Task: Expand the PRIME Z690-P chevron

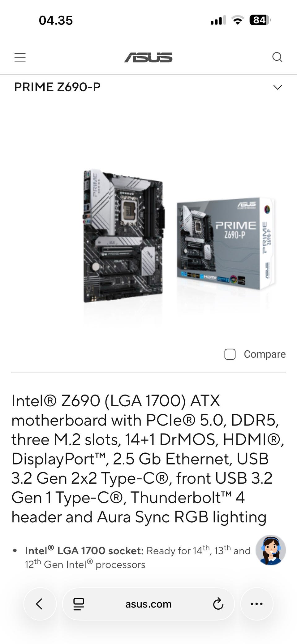Action: coord(278,87)
